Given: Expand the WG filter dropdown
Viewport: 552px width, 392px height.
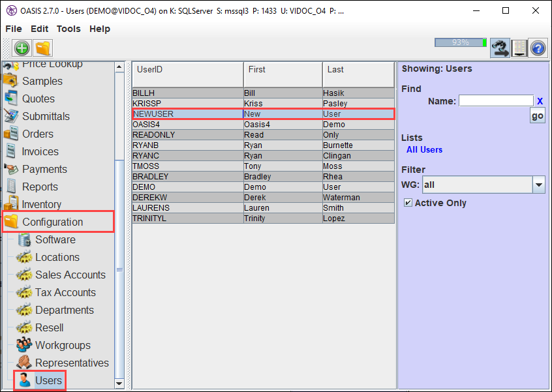Looking at the screenshot, I should click(538, 185).
